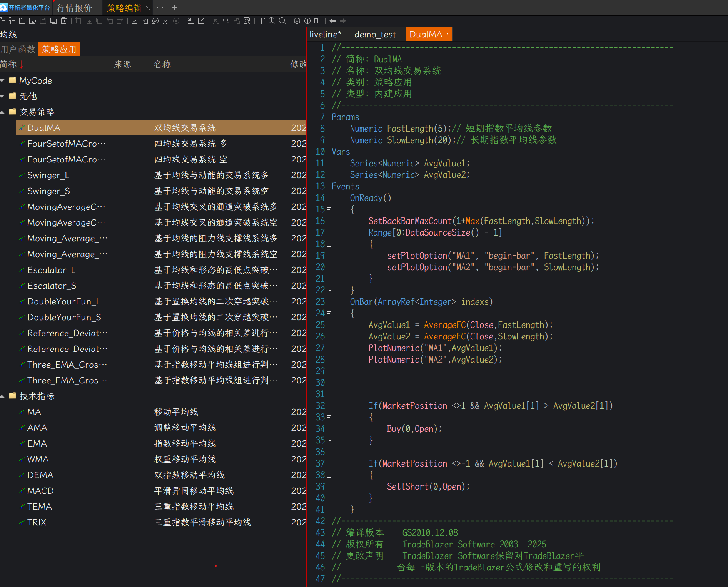728x587 pixels.
Task: Click the zoom in magnifier icon
Action: pos(272,21)
